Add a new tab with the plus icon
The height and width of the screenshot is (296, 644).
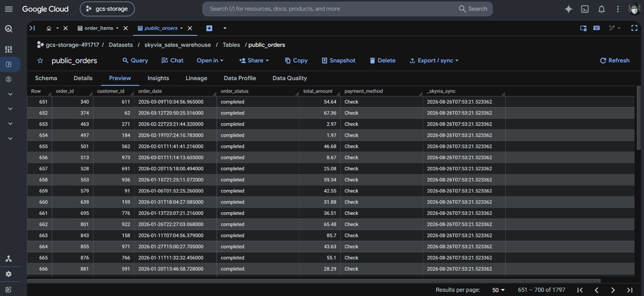209,28
